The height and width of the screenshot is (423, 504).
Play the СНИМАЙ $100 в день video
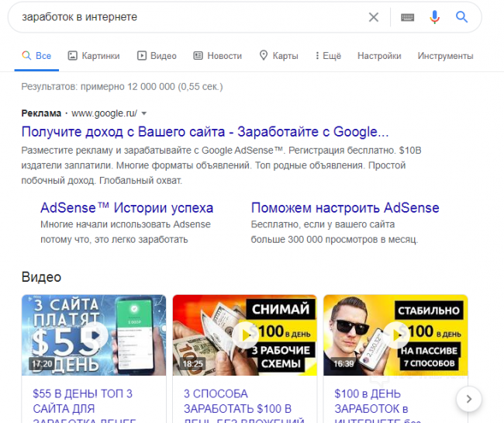click(244, 335)
